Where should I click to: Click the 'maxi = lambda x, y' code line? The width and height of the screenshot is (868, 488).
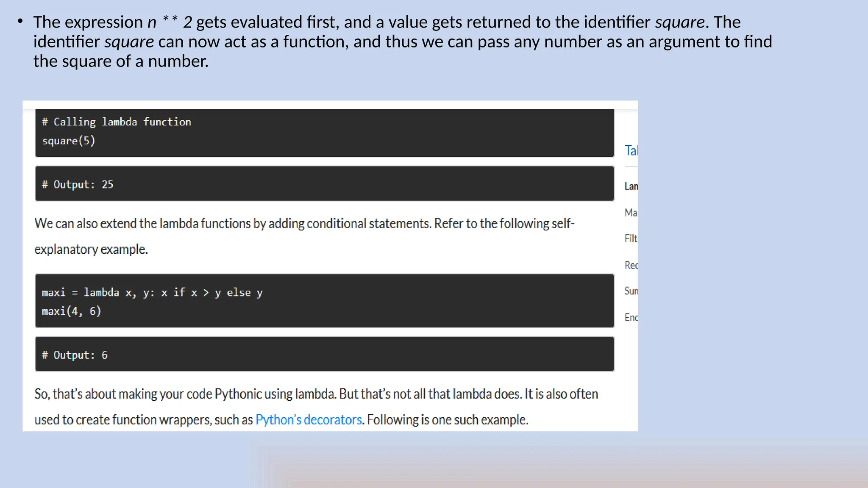pos(152,293)
